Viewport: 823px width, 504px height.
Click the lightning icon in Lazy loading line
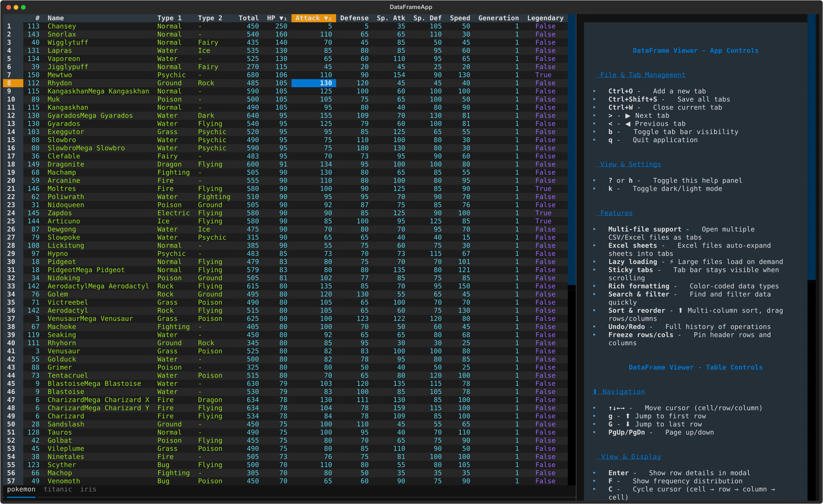[x=671, y=262]
